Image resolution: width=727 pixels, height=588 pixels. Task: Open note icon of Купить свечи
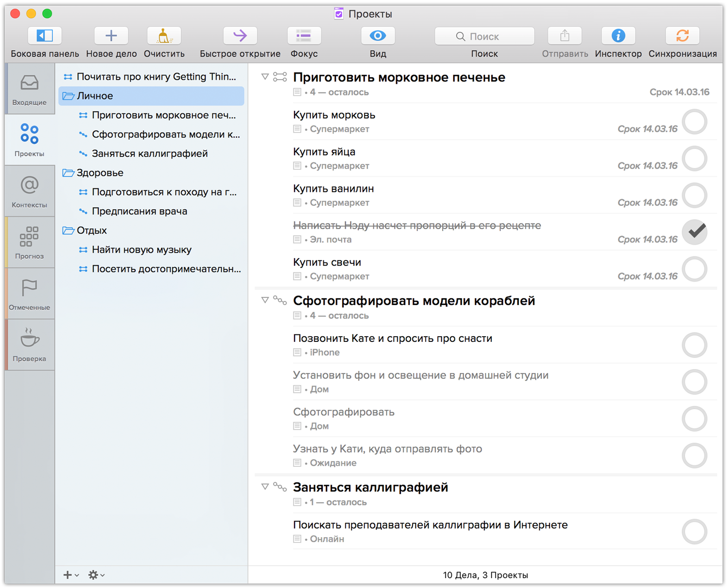point(297,277)
